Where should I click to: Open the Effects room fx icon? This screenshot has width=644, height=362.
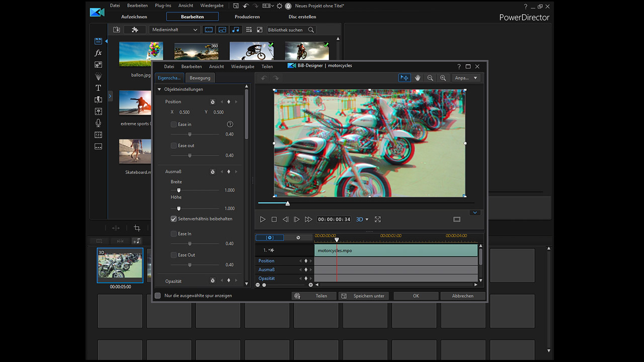click(98, 53)
